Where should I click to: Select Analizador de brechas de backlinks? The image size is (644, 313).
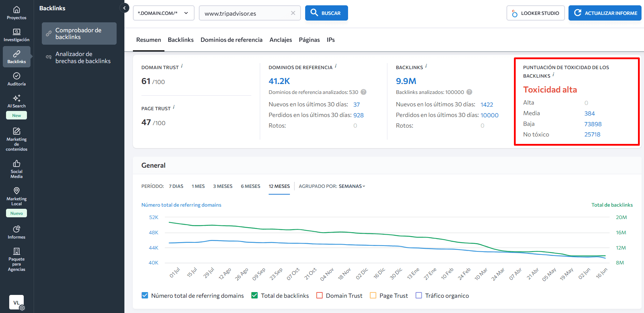(79, 57)
